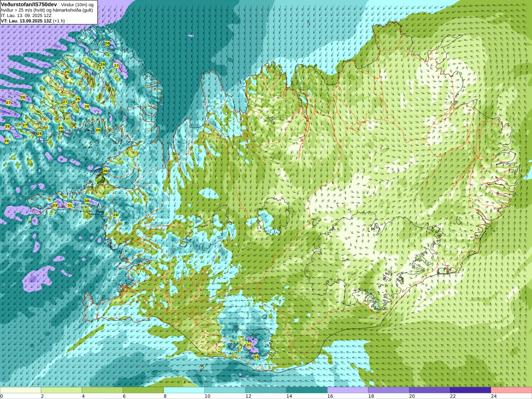The height and width of the screenshot is (399, 532).
Task: Pick the pink above-24 m/s legend swatch
Action: click(x=511, y=390)
